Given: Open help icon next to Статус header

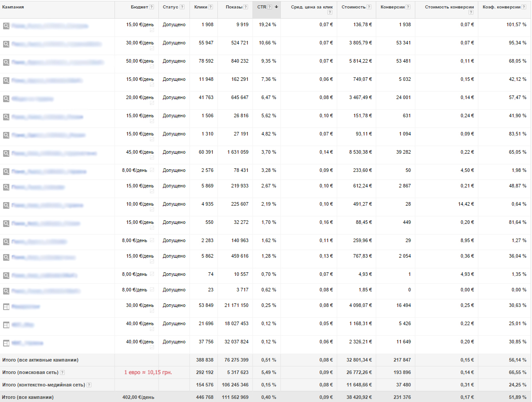Looking at the screenshot, I should [182, 7].
